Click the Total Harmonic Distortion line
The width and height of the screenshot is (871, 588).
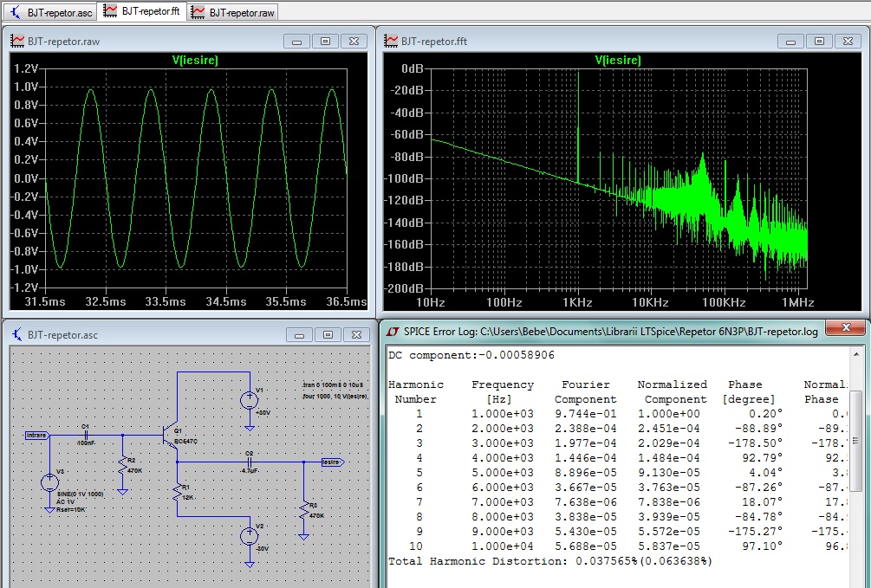550,561
